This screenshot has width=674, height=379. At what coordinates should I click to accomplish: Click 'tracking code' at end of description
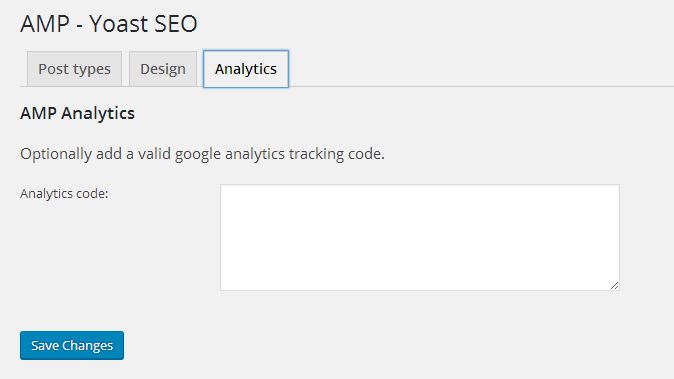tap(337, 154)
